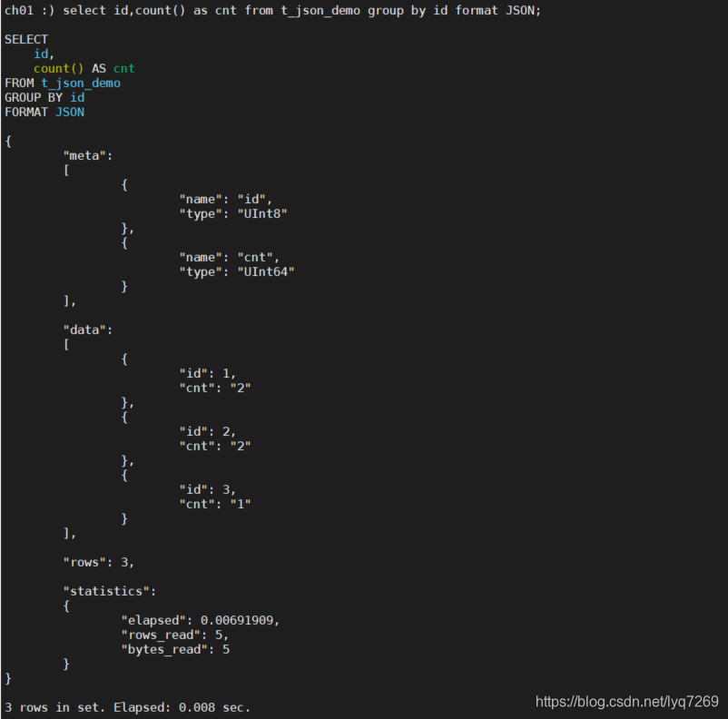Click the typed select query command line
728x719 pixels.
tap(272, 10)
